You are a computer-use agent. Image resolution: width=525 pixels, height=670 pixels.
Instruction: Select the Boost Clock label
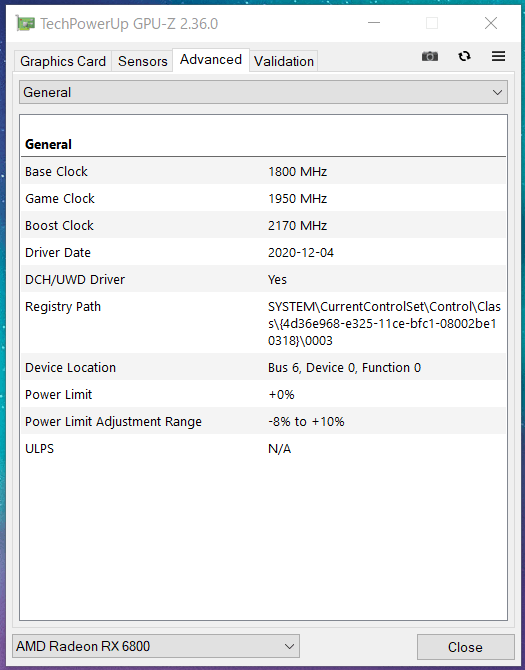[x=59, y=225]
